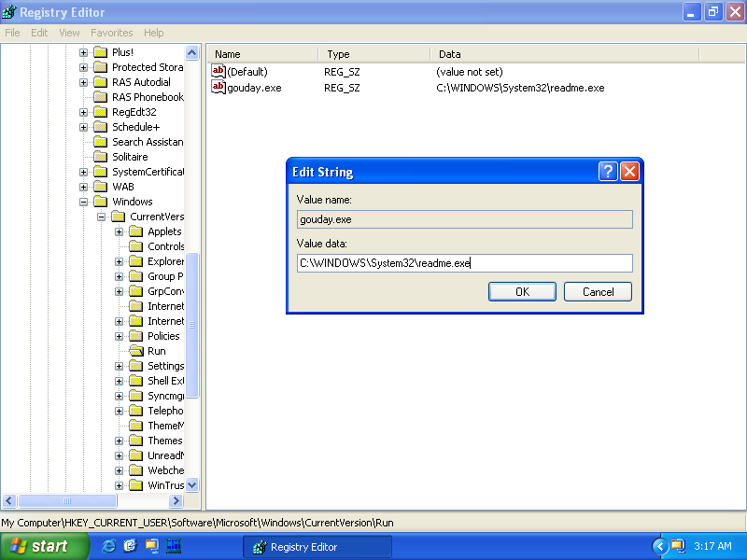The height and width of the screenshot is (560, 747).
Task: Click the Telephony folder icon
Action: click(136, 411)
